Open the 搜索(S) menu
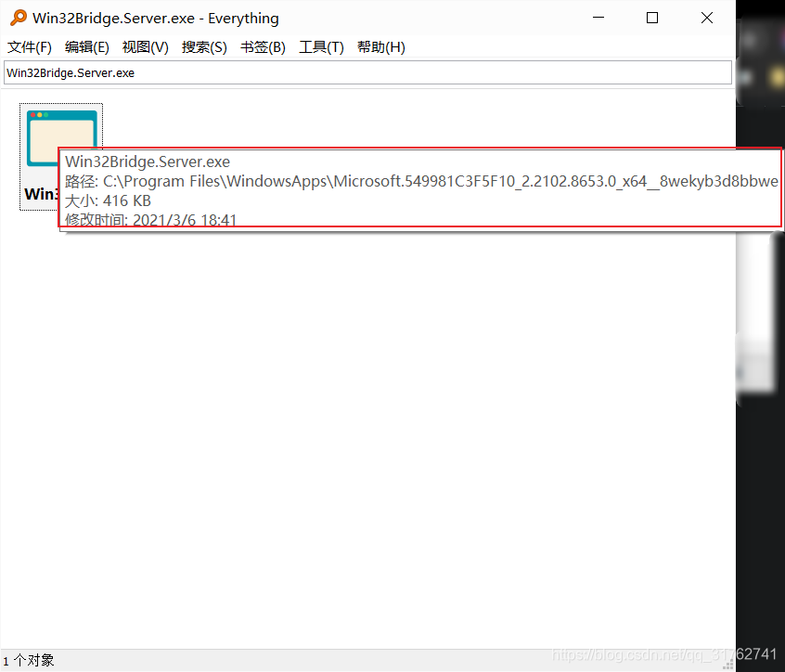This screenshot has width=785, height=672. click(204, 47)
